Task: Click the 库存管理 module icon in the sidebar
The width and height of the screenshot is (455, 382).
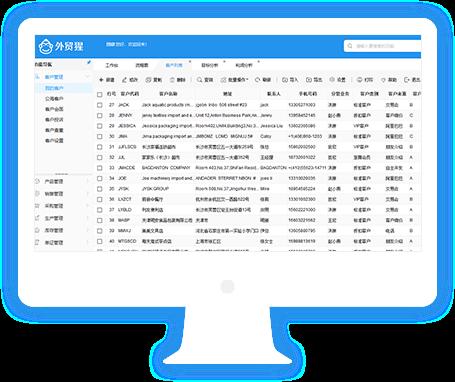Action: tap(37, 230)
